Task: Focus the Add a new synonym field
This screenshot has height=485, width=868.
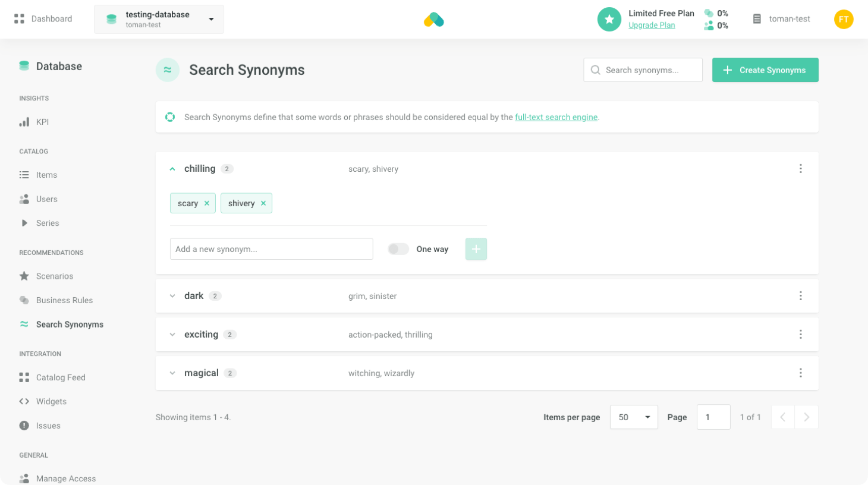Action: pos(271,249)
